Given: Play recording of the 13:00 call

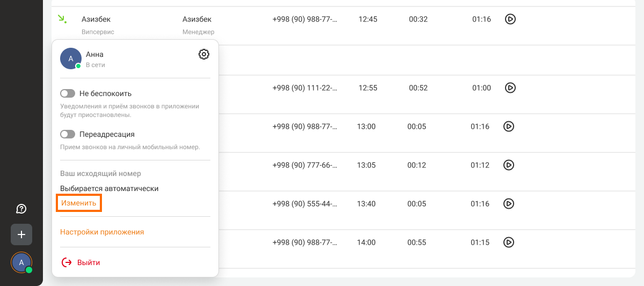Looking at the screenshot, I should pos(509,127).
